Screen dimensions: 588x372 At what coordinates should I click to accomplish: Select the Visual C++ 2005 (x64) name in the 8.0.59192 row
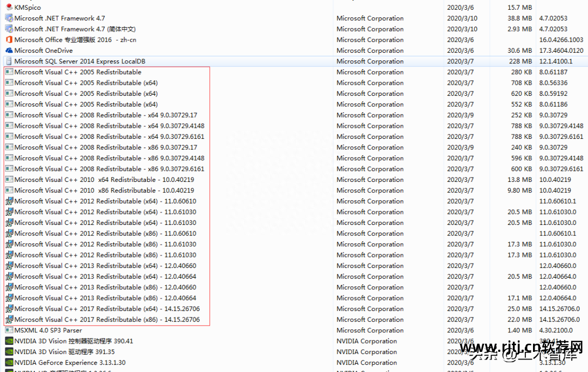pos(86,93)
